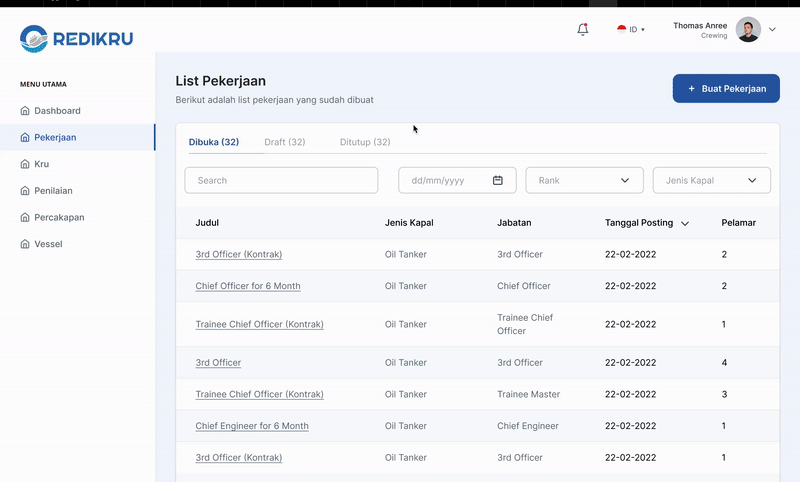The image size is (800, 482).
Task: Click the dd/mm/yyyy date field
Action: point(457,180)
